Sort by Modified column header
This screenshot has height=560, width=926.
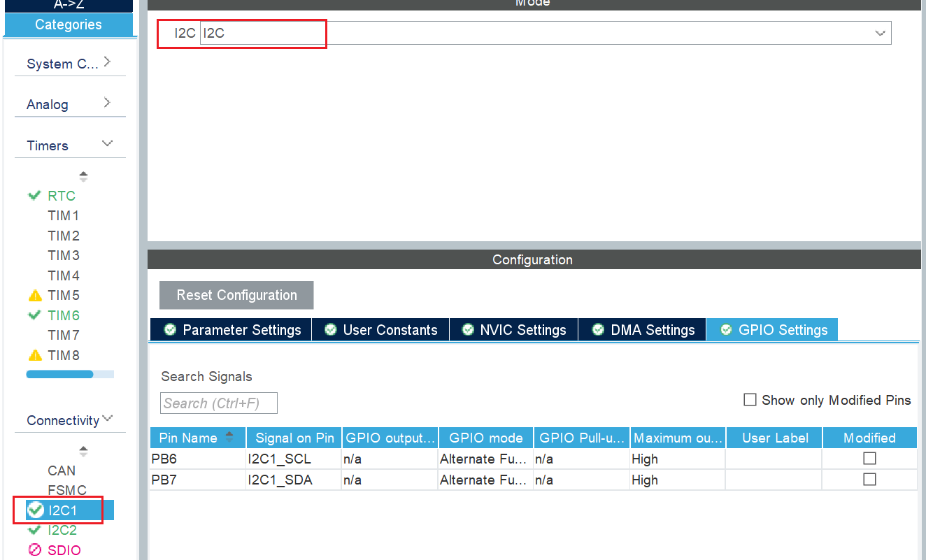pos(870,438)
